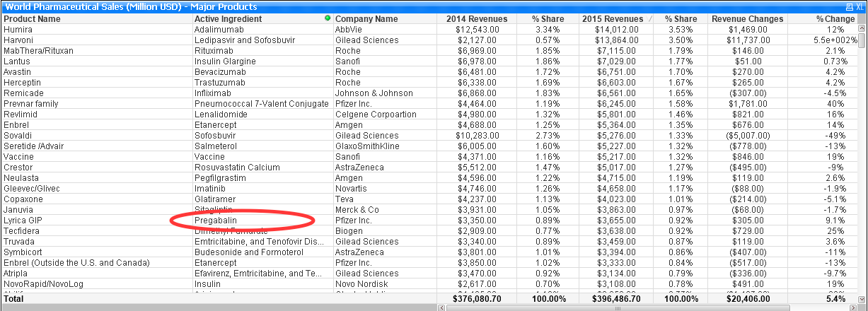Click the $12,543.00 revenue value
Viewport: 868px width, 311px height.
tap(478, 30)
